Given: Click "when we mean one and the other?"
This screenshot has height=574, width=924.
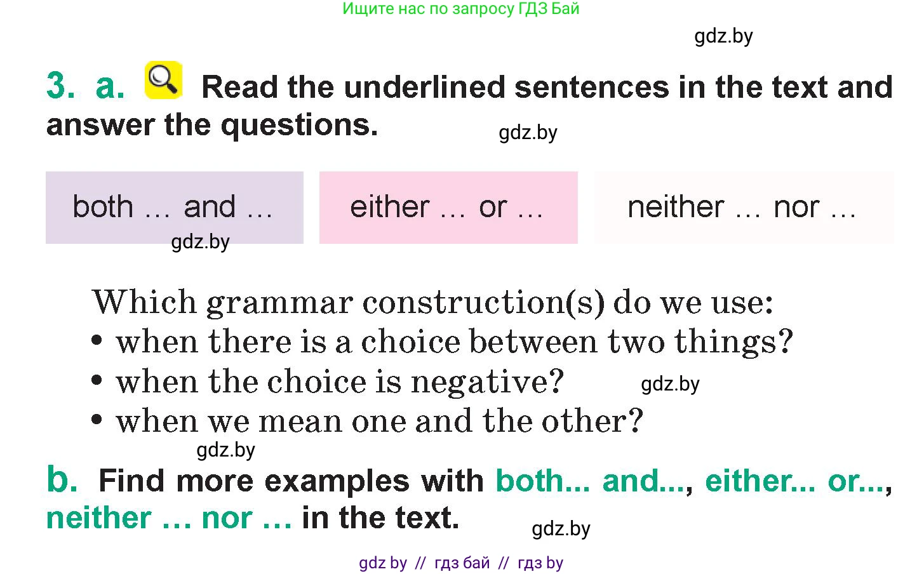Looking at the screenshot, I should coord(379,421).
